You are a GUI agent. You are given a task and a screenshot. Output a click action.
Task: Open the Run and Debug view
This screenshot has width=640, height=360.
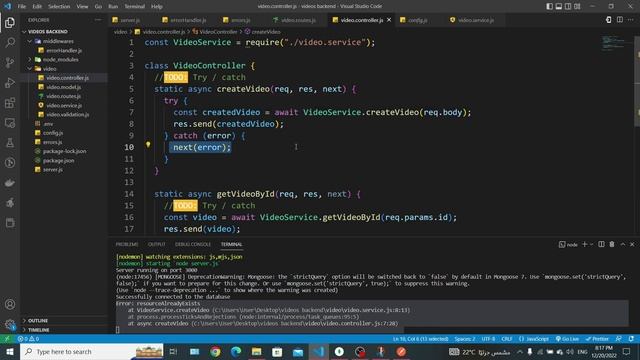tap(10, 82)
